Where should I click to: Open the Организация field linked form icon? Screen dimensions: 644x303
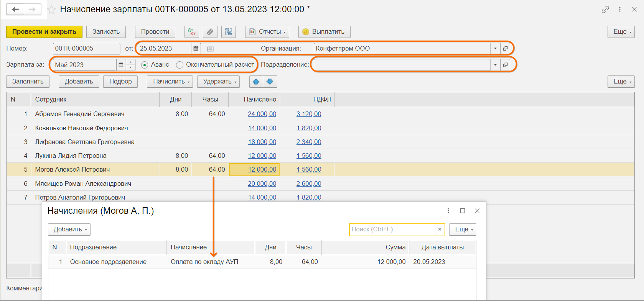[505, 49]
